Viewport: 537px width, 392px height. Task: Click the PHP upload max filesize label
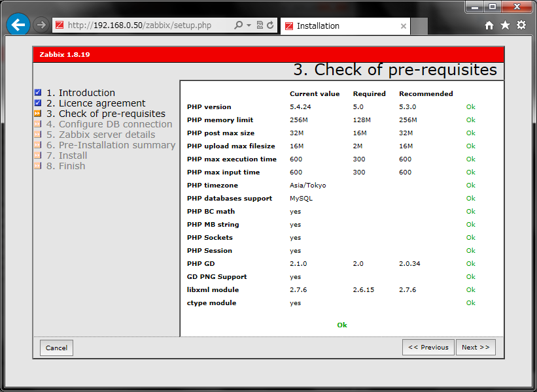click(231, 146)
